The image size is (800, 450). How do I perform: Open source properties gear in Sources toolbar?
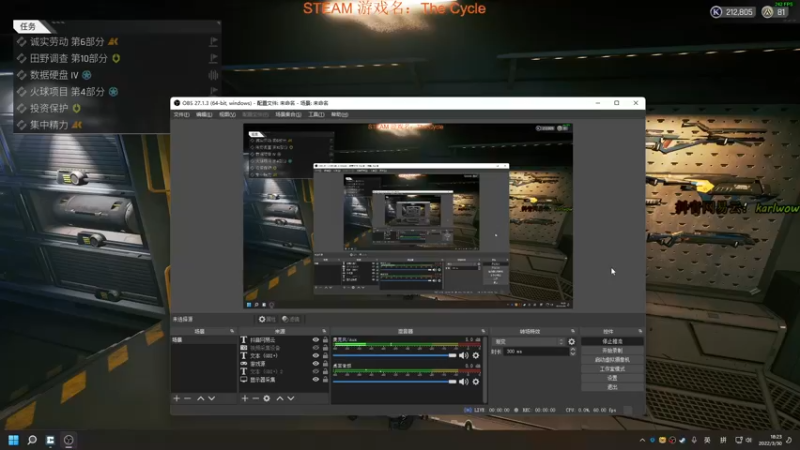tap(267, 398)
